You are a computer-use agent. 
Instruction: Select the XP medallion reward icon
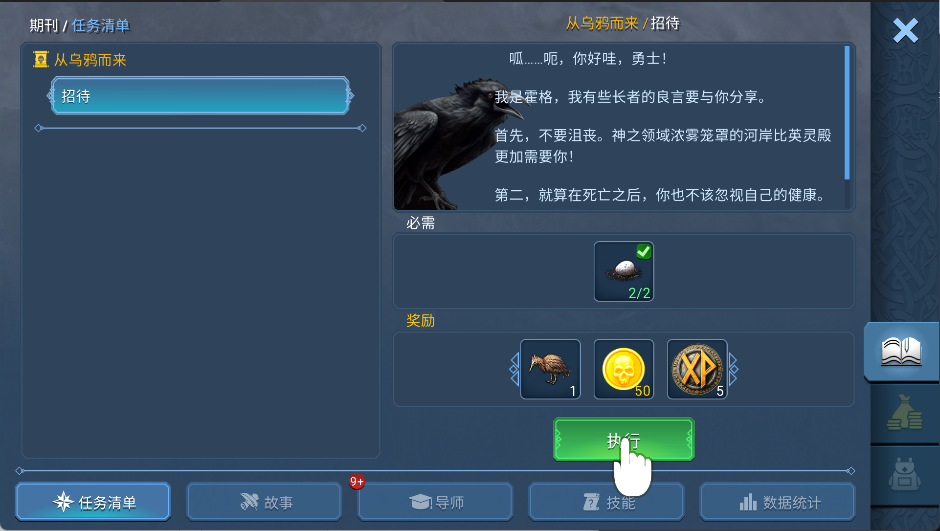tap(697, 369)
